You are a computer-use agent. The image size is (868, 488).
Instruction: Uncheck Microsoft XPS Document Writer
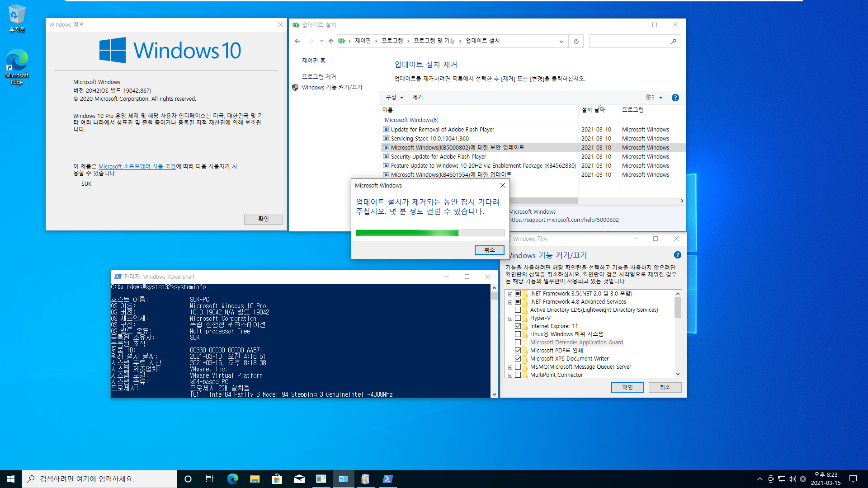518,358
